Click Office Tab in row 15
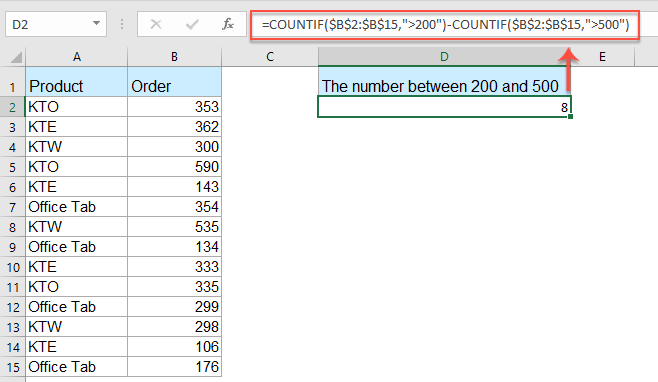 coord(76,367)
